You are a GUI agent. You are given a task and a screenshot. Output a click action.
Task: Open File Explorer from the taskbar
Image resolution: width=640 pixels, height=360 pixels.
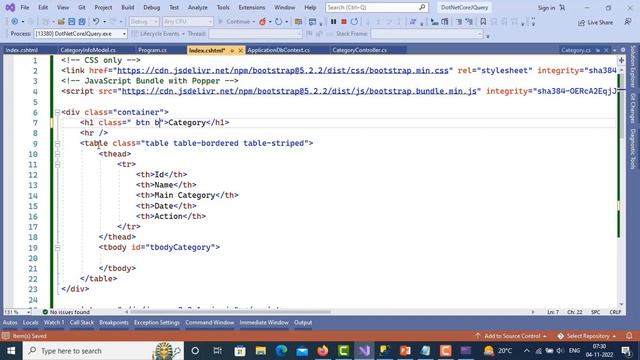click(260, 351)
